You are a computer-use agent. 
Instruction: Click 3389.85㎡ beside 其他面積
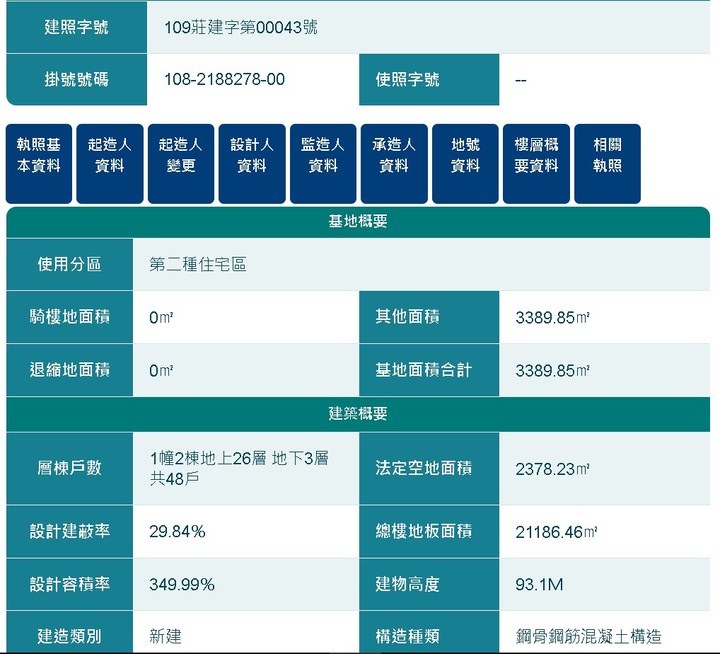552,317
